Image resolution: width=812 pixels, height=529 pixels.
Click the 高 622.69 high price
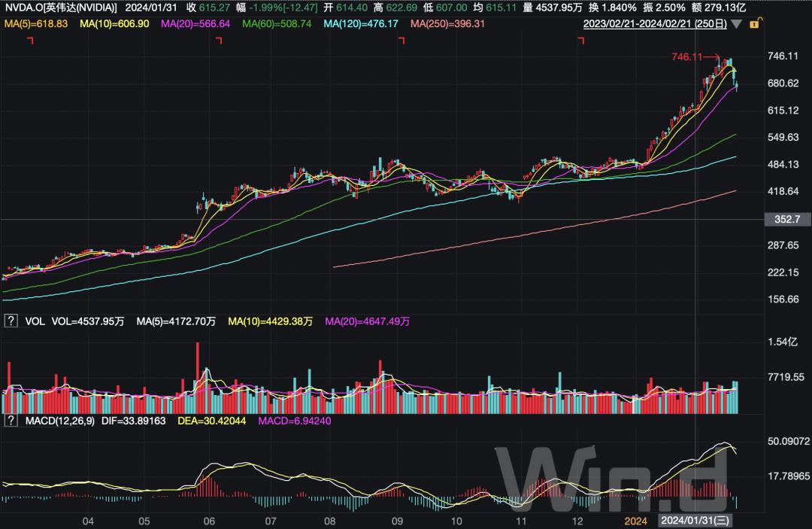395,8
